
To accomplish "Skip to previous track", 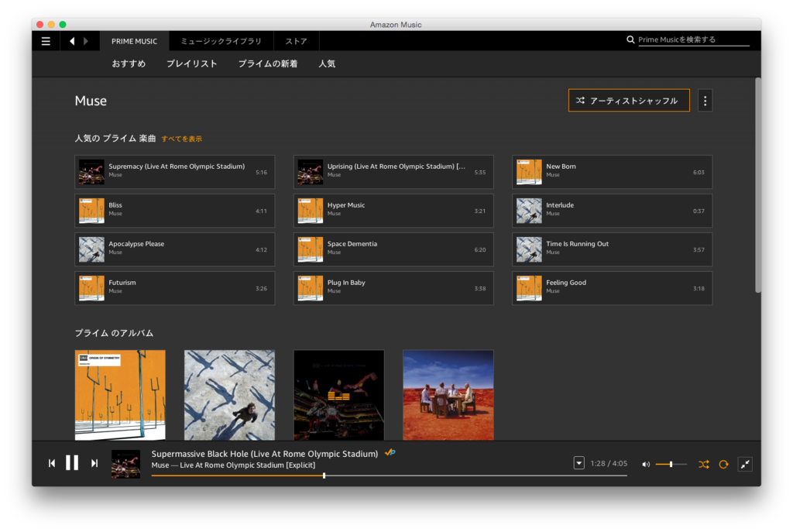I will click(52, 463).
